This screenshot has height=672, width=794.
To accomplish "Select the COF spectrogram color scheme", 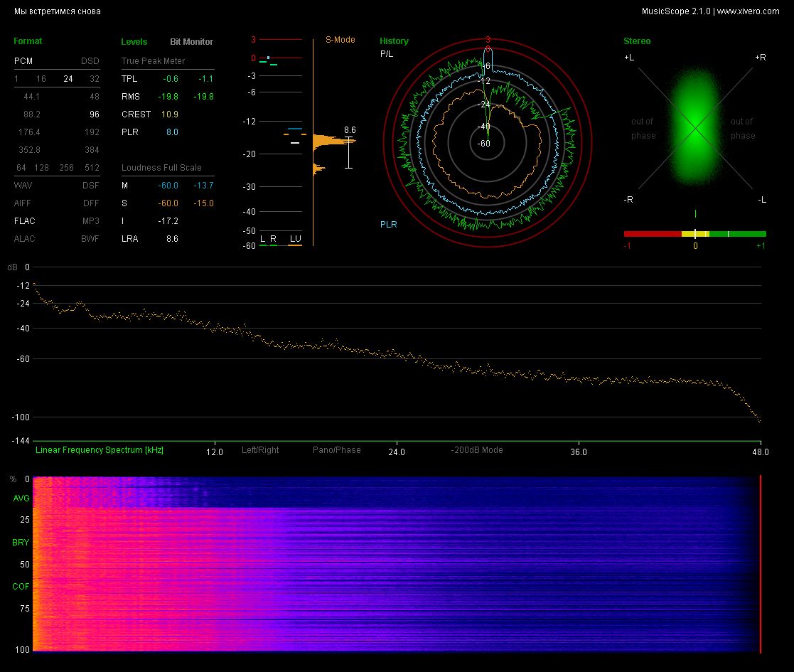I will (21, 587).
